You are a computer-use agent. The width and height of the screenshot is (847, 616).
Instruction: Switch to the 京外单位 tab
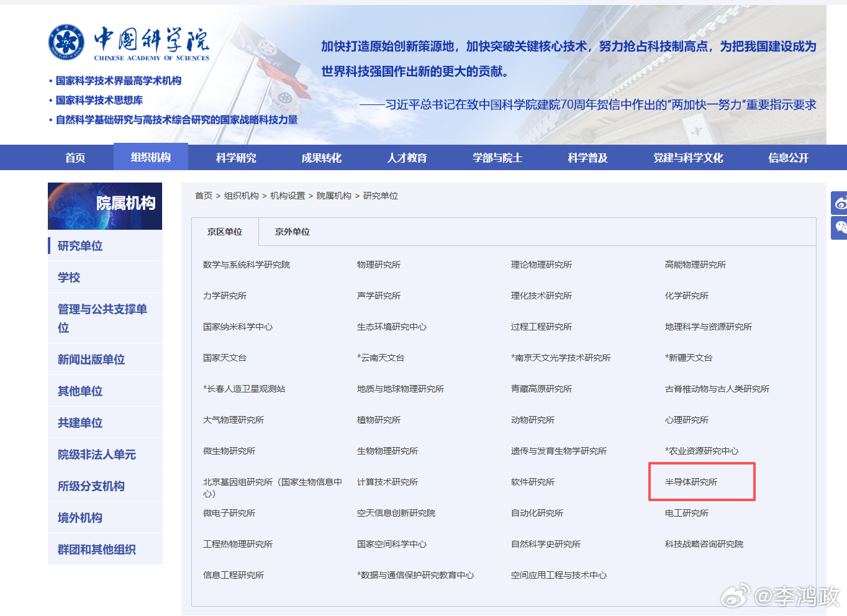click(292, 232)
